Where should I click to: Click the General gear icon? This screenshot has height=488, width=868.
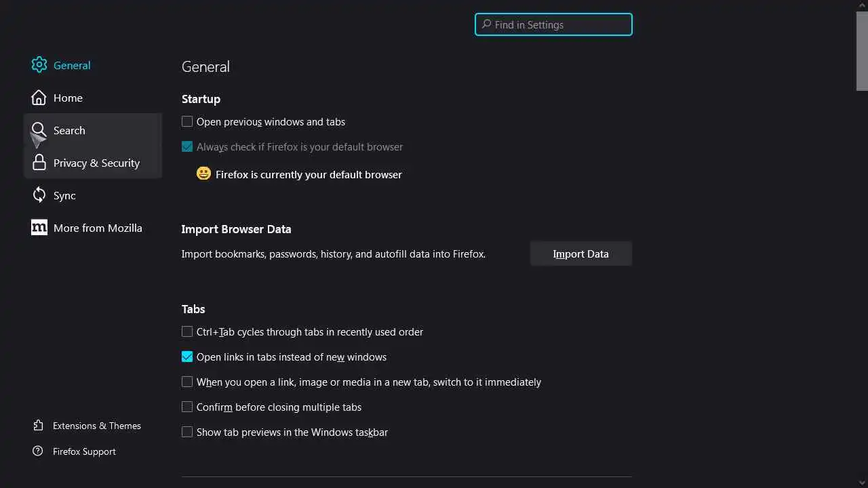click(x=39, y=65)
